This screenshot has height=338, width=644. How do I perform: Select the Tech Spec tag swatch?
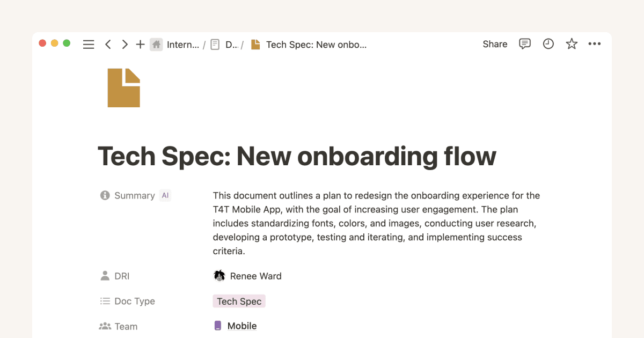(239, 301)
